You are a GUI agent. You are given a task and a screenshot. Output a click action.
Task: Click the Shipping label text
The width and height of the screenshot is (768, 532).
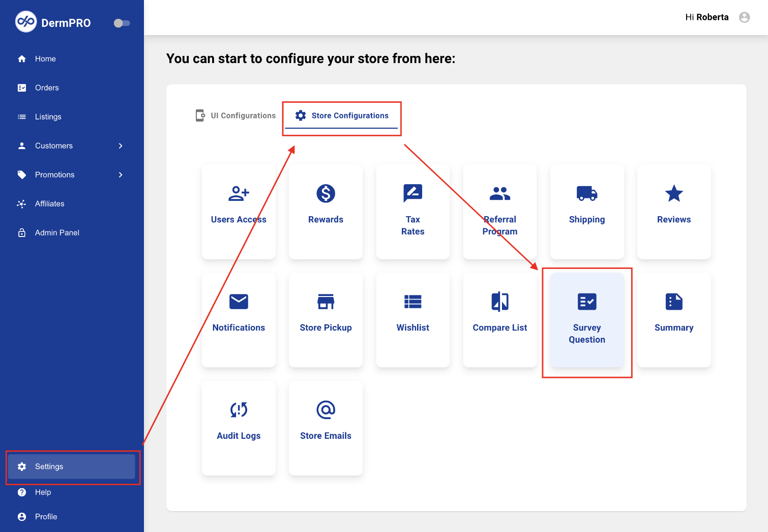tap(587, 220)
